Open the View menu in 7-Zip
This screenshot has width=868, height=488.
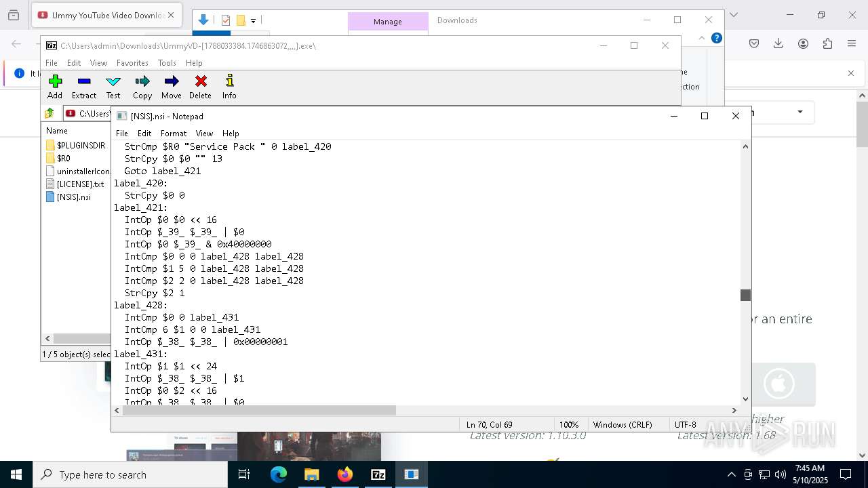pos(98,63)
